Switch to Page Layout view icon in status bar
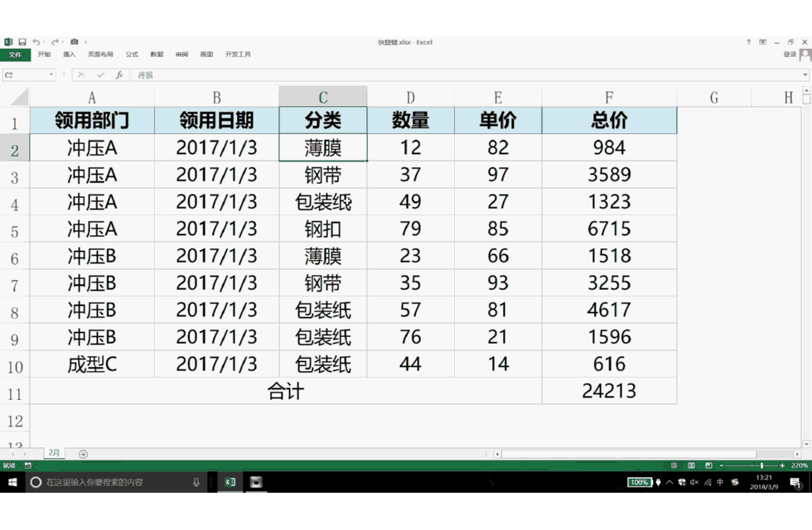Image resolution: width=812 pixels, height=530 pixels. click(x=691, y=465)
